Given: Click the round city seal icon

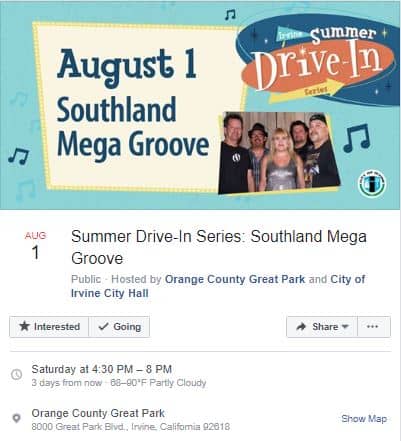Looking at the screenshot, I should click(372, 183).
